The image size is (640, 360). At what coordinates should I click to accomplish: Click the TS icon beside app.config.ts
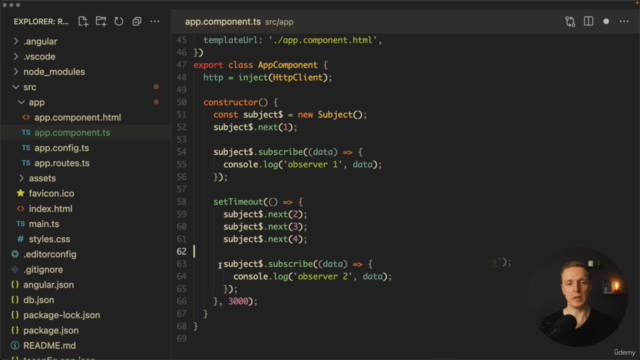[26, 148]
